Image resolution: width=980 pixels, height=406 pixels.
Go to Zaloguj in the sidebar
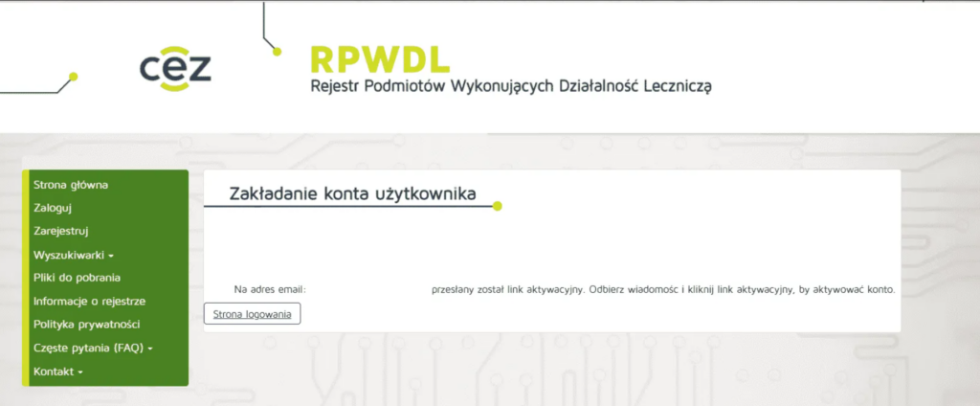pyautogui.click(x=53, y=208)
